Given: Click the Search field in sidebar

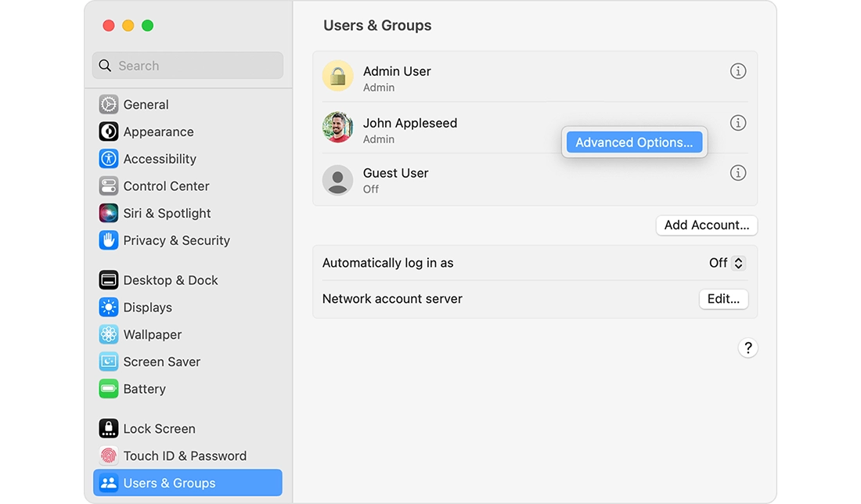Looking at the screenshot, I should (x=188, y=66).
